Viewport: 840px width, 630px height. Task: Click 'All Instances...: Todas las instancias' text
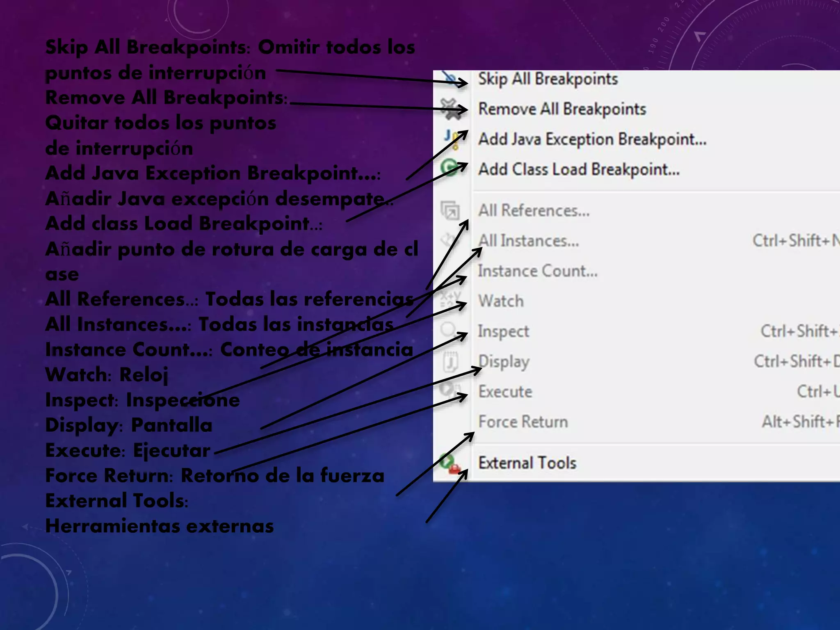[219, 324]
